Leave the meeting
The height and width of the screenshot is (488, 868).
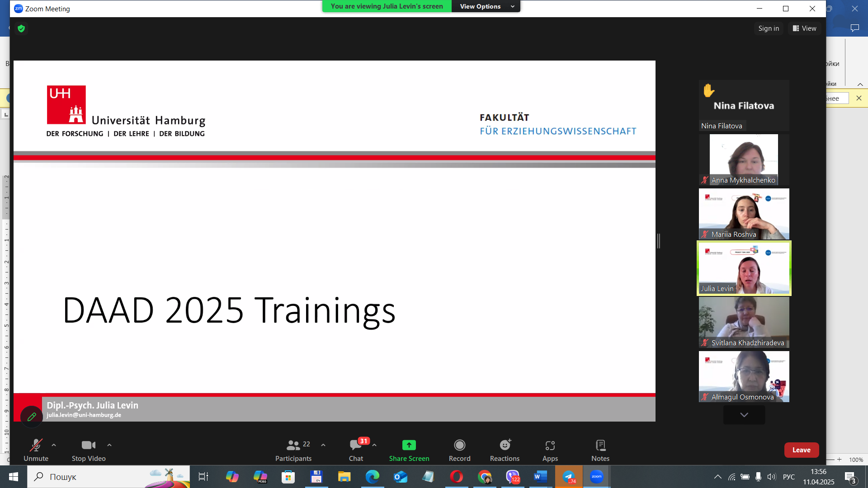pos(802,450)
